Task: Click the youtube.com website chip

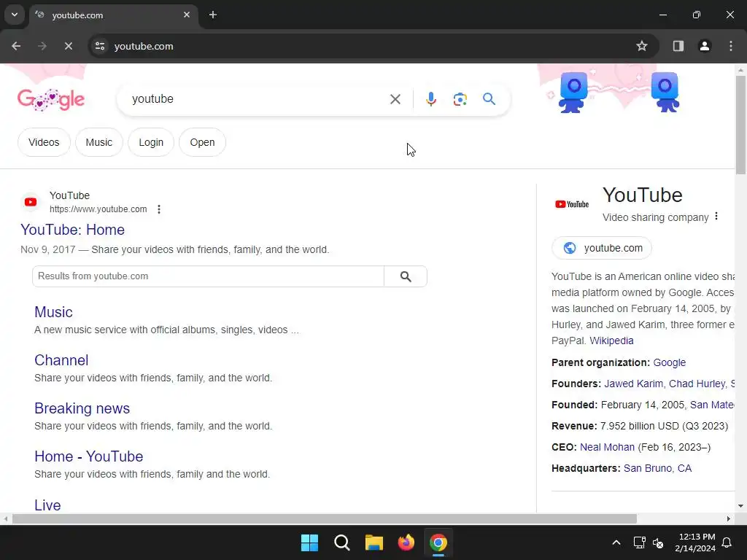Action: [602, 248]
